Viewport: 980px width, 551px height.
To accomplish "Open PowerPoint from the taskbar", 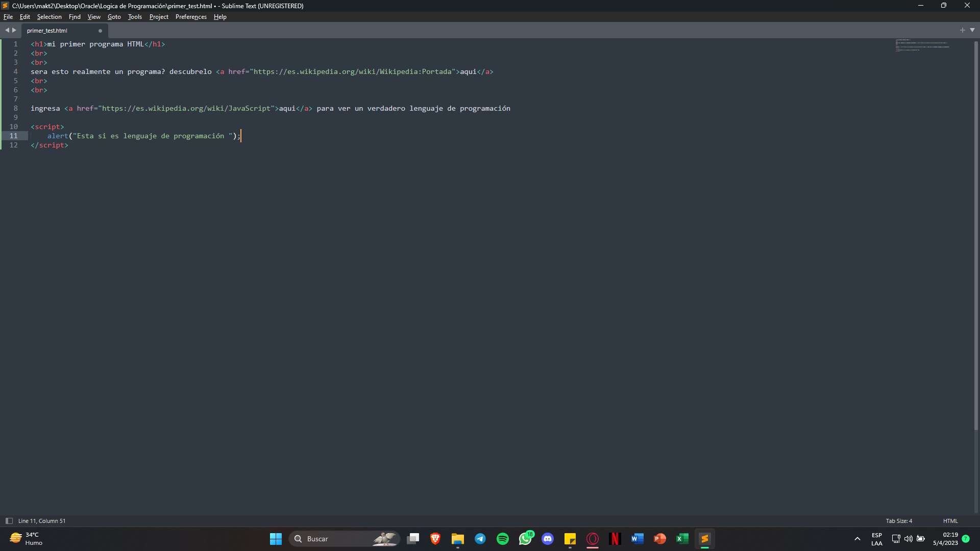I will tap(660, 539).
